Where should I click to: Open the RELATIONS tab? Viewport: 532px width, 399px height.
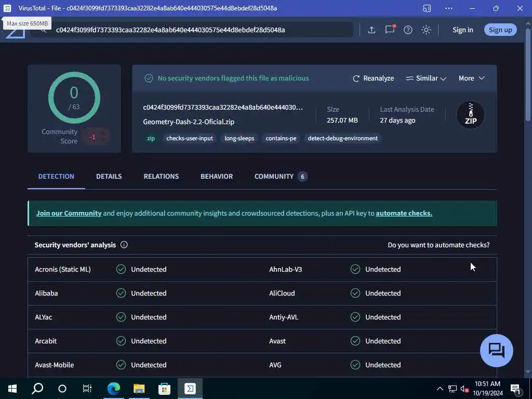pyautogui.click(x=161, y=177)
